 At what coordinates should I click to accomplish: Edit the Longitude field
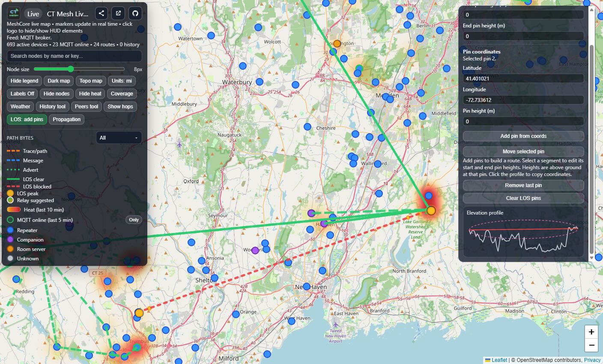tap(523, 100)
